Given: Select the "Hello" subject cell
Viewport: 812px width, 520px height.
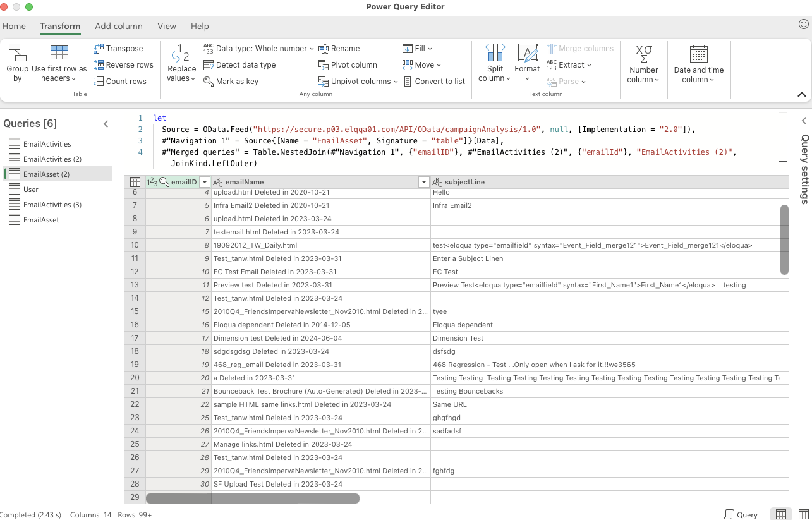Looking at the screenshot, I should [x=610, y=192].
